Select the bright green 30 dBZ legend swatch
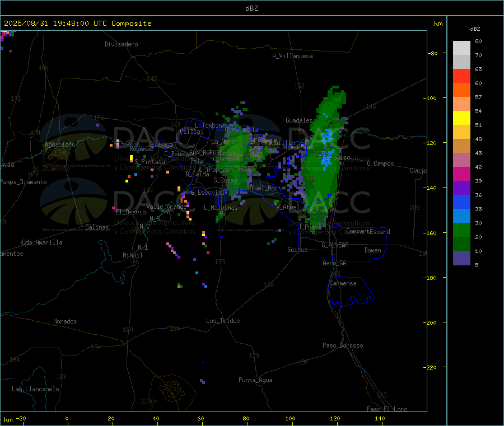Viewport: 504px width, 426px height. point(461,230)
